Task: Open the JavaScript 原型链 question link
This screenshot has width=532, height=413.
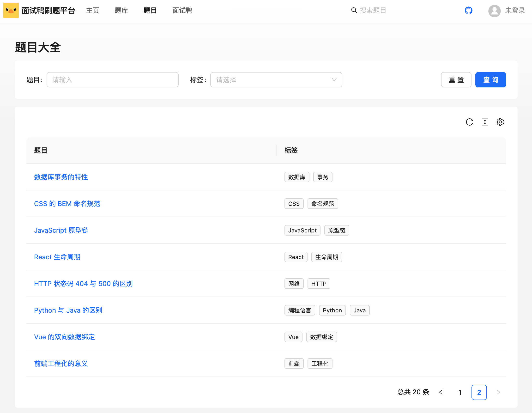Action: pyautogui.click(x=61, y=231)
